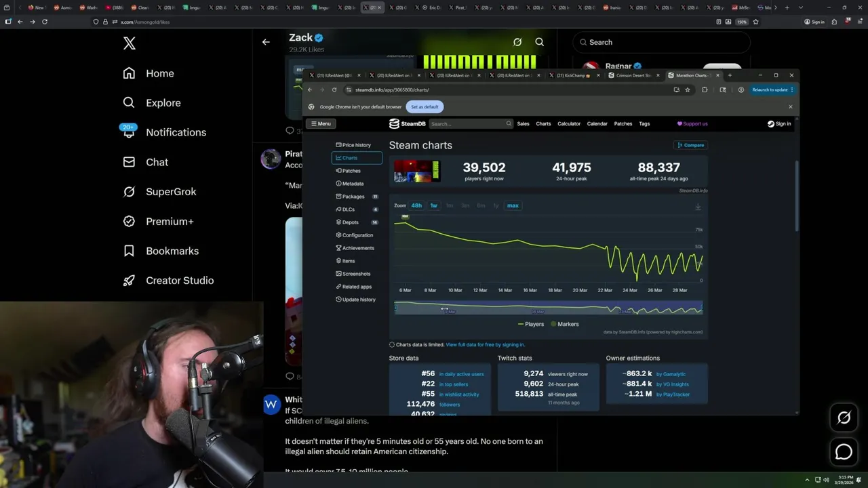Switch to the KickChamp tab
Viewport: 868px width, 488px height.
pyautogui.click(x=573, y=75)
